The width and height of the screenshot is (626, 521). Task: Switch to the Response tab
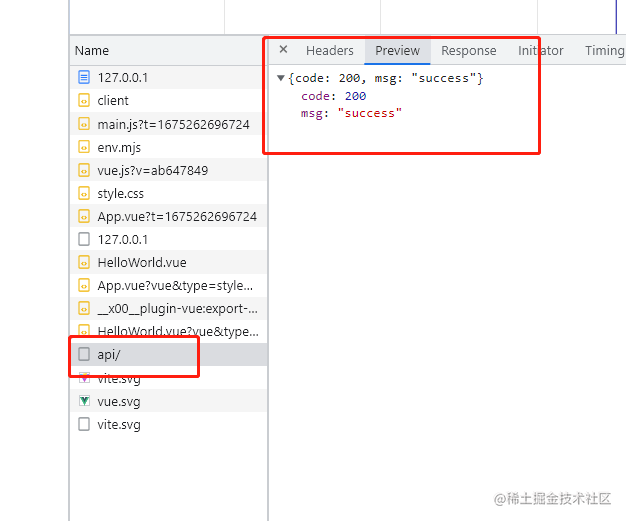(x=469, y=51)
